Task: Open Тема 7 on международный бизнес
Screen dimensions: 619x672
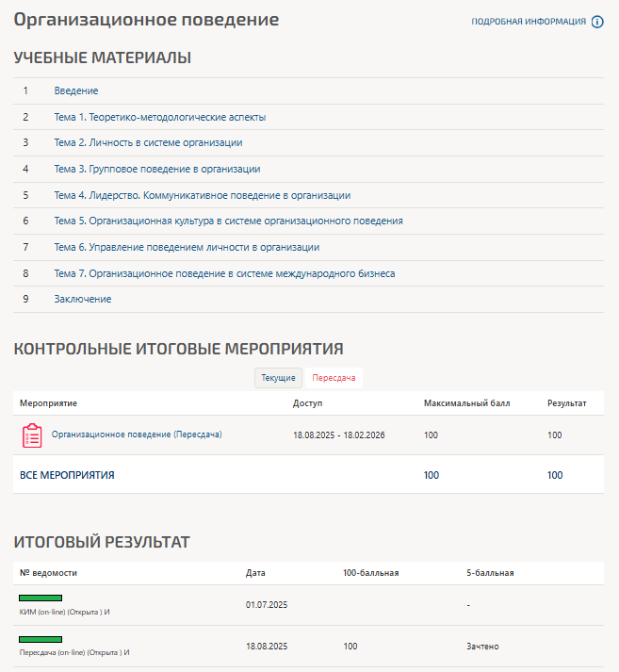Action: pos(224,273)
